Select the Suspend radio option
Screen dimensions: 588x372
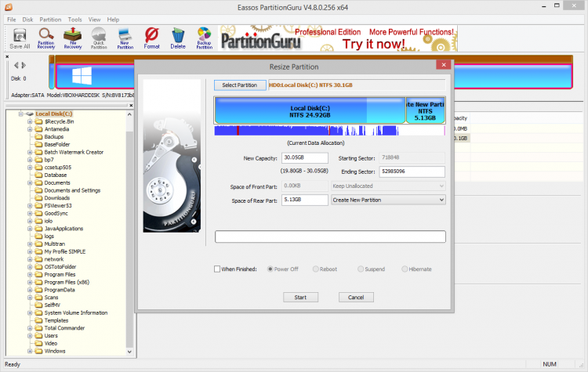click(361, 269)
